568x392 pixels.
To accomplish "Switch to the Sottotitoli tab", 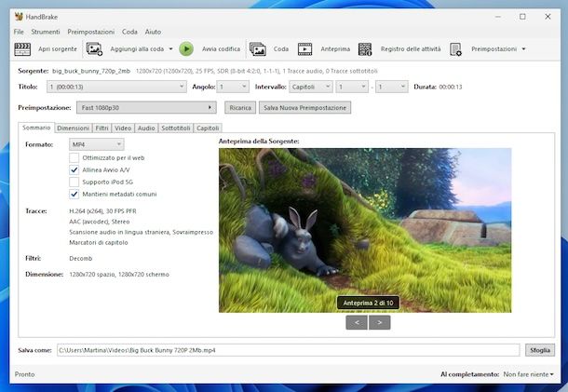I will [174, 128].
